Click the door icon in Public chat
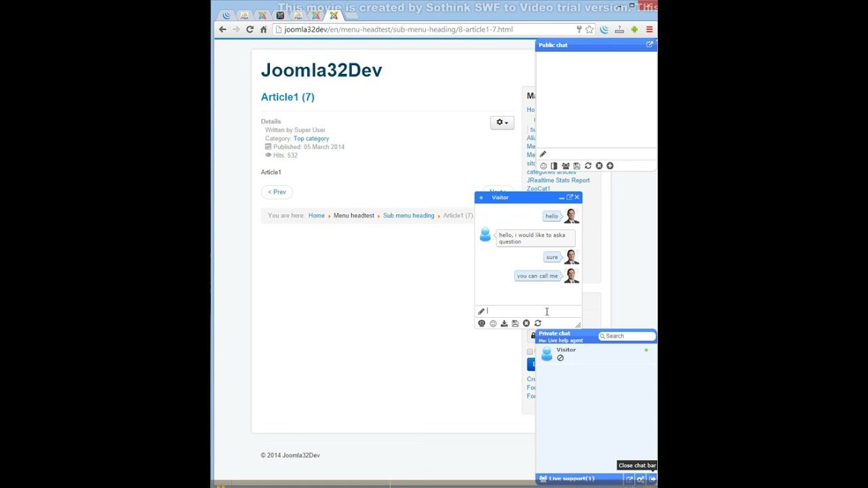The height and width of the screenshot is (488, 868). [x=554, y=166]
